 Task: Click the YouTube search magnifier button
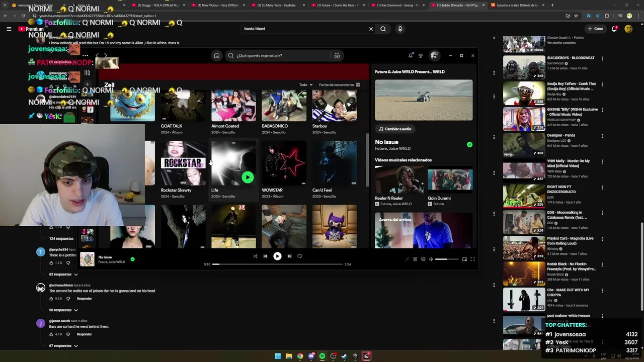pyautogui.click(x=383, y=29)
